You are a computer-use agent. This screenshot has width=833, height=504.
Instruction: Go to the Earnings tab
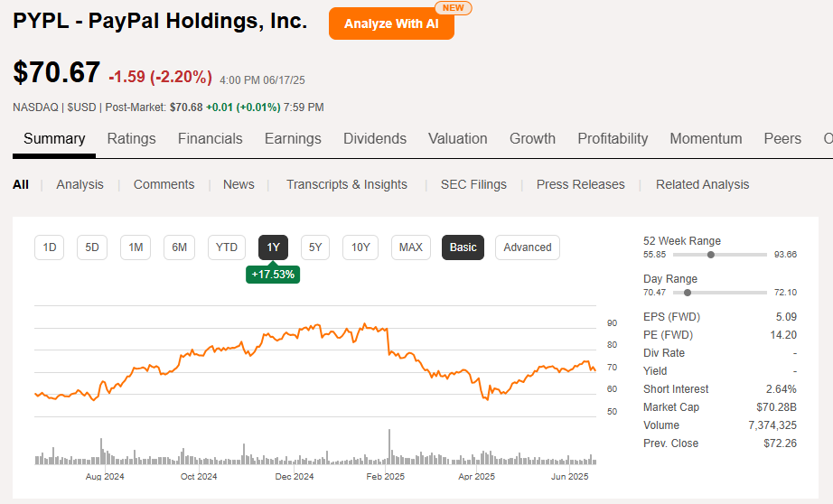pos(293,139)
